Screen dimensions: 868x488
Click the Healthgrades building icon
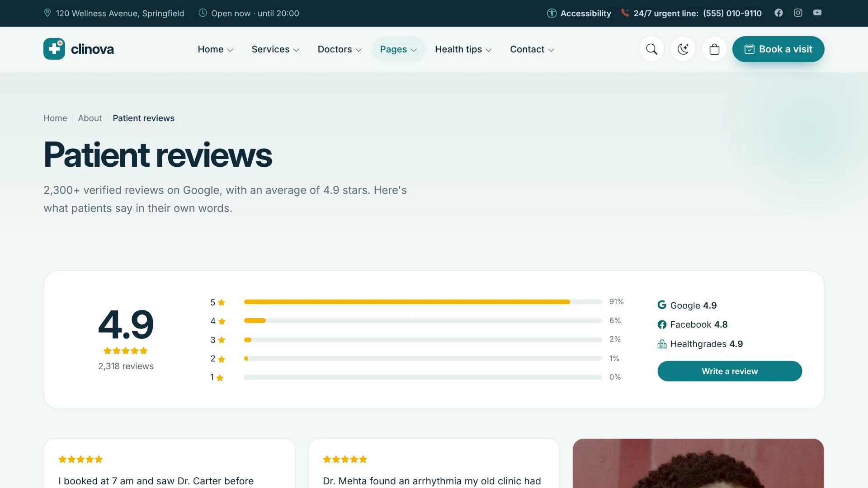(662, 344)
